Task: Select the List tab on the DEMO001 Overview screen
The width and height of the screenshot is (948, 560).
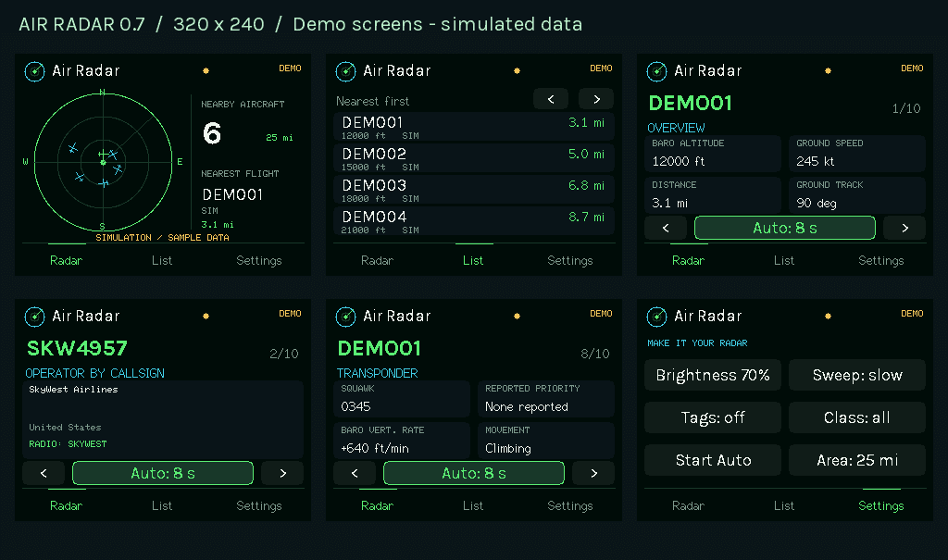Action: [784, 261]
